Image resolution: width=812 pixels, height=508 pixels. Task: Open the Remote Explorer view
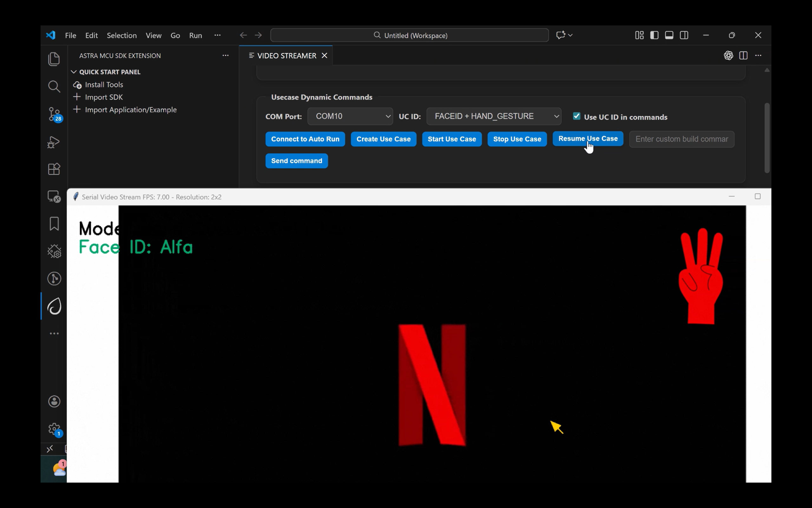click(x=54, y=197)
